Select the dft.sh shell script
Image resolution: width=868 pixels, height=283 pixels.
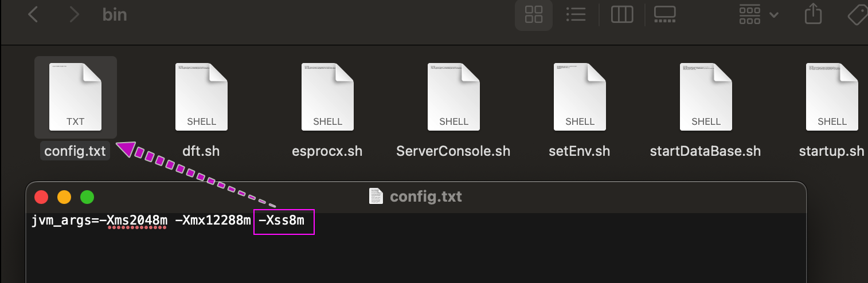pyautogui.click(x=201, y=96)
